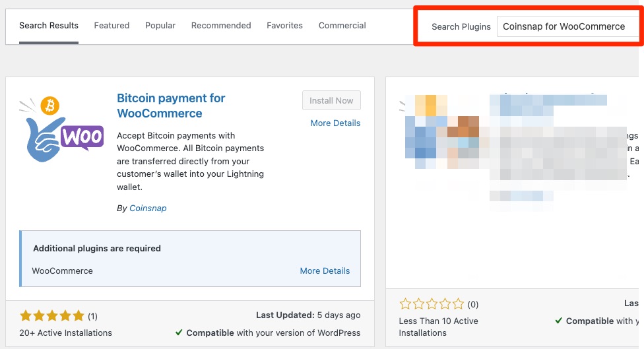Viewport: 644px width, 349px height.
Task: Click the (0) rating count
Action: (x=472, y=305)
